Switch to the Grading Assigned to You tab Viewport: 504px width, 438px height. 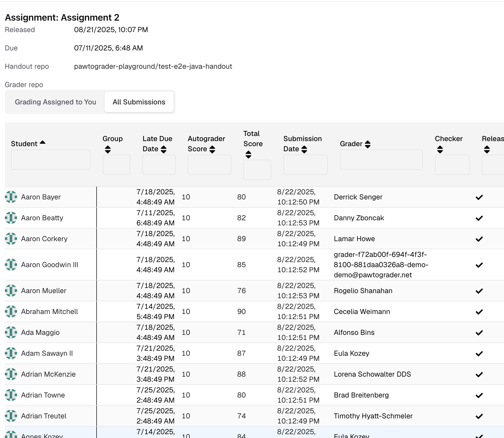[56, 102]
